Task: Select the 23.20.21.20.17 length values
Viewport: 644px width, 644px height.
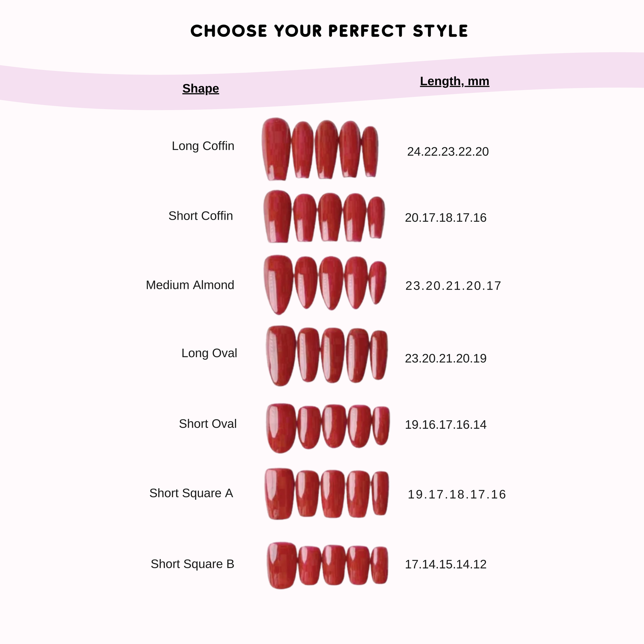Action: (453, 286)
